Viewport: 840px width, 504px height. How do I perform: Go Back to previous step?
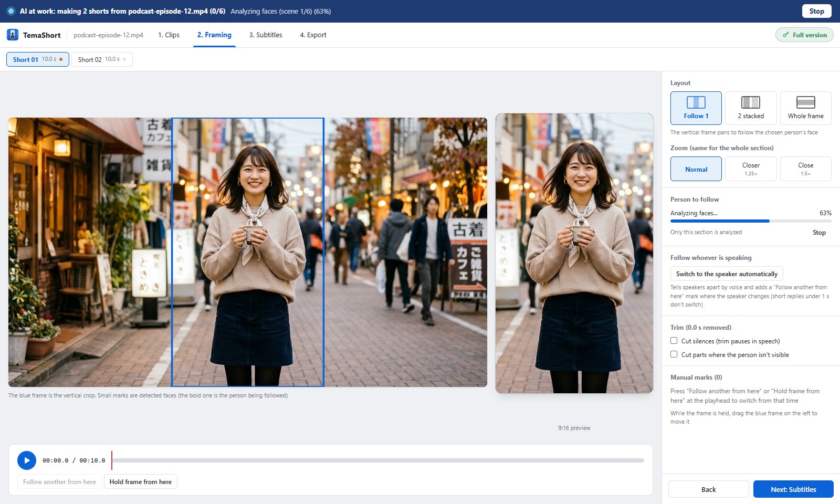point(708,489)
